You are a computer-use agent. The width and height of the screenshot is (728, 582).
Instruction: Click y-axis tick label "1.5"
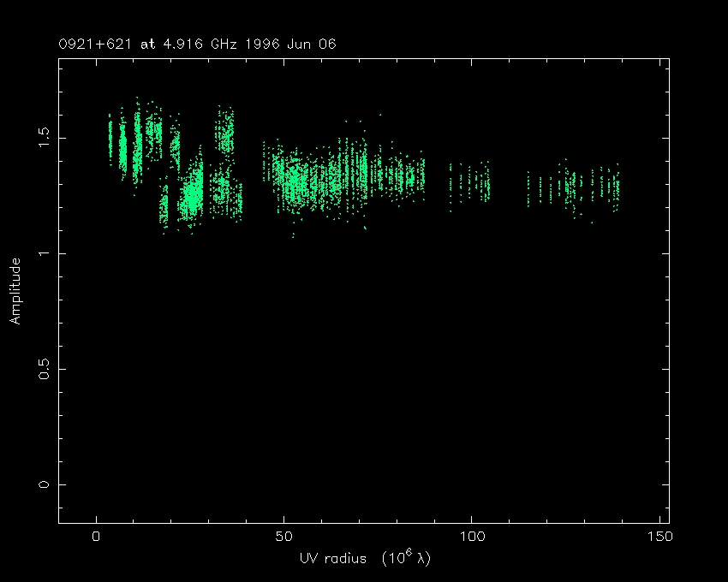click(x=45, y=137)
